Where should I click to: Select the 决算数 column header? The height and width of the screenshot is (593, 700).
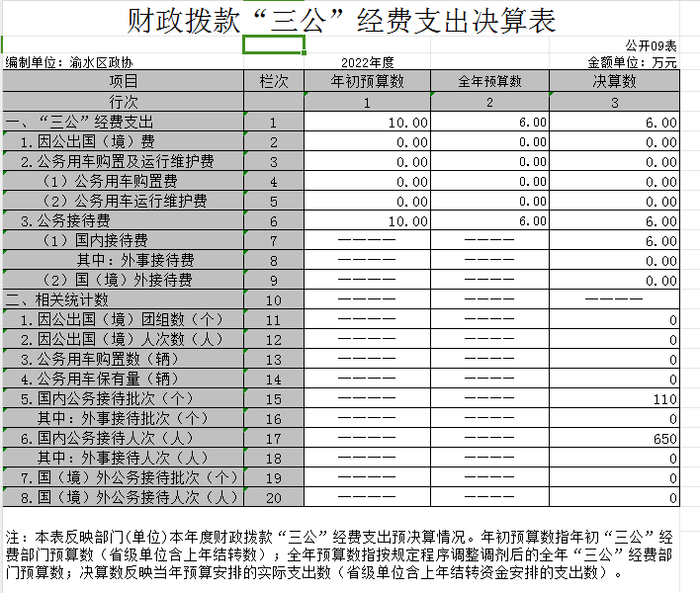tap(615, 81)
